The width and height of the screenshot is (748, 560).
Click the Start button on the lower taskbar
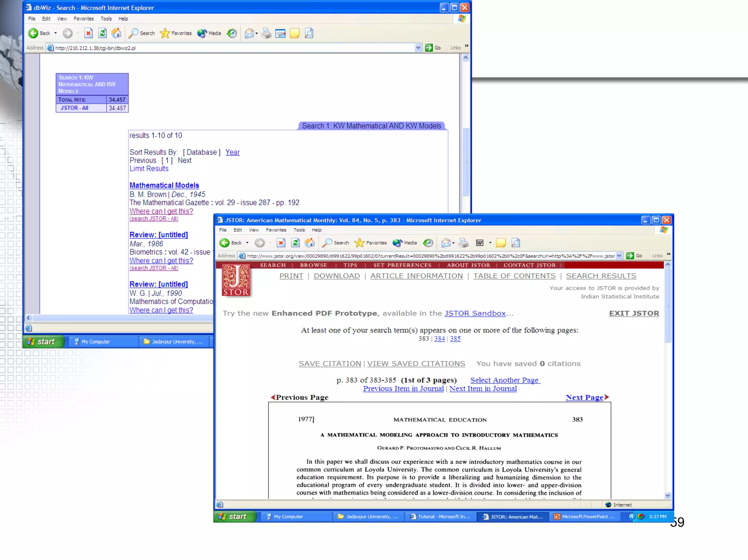(234, 517)
